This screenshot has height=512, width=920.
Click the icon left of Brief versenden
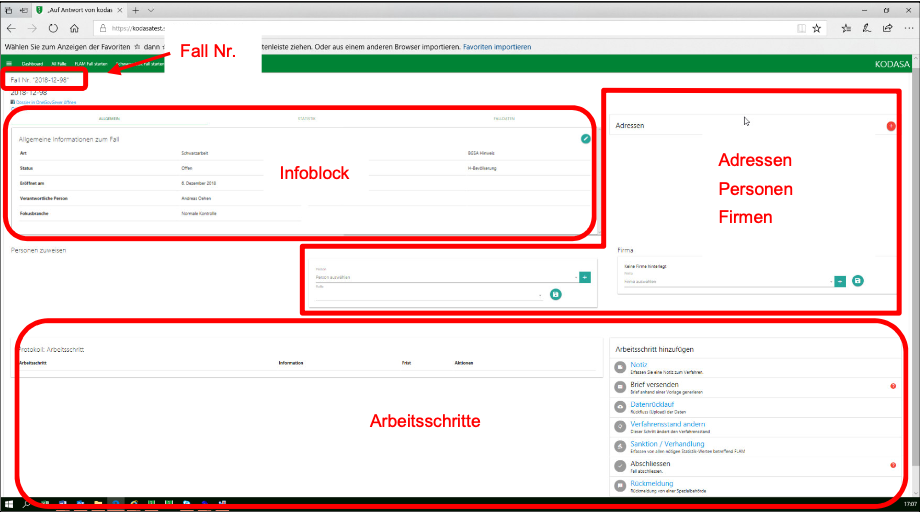point(620,386)
